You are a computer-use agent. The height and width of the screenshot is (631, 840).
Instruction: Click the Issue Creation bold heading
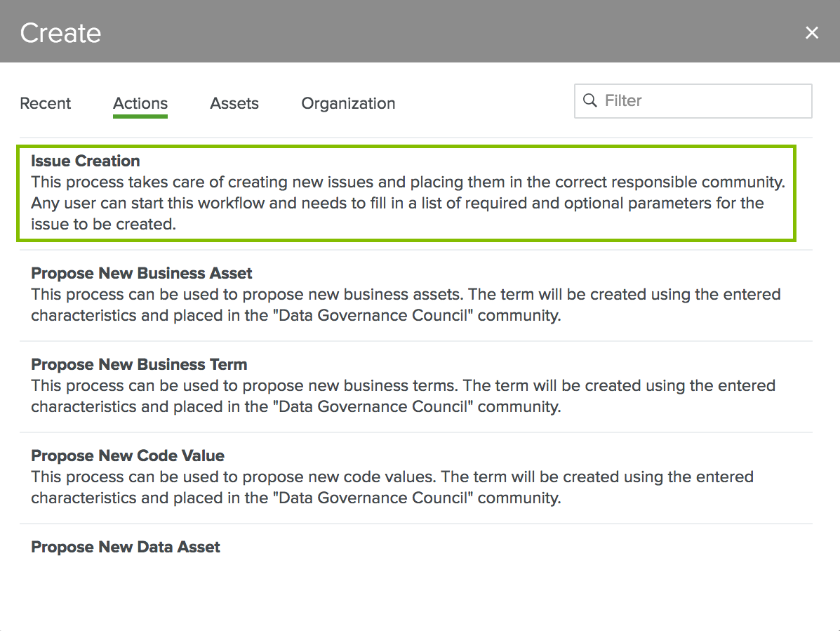point(85,161)
